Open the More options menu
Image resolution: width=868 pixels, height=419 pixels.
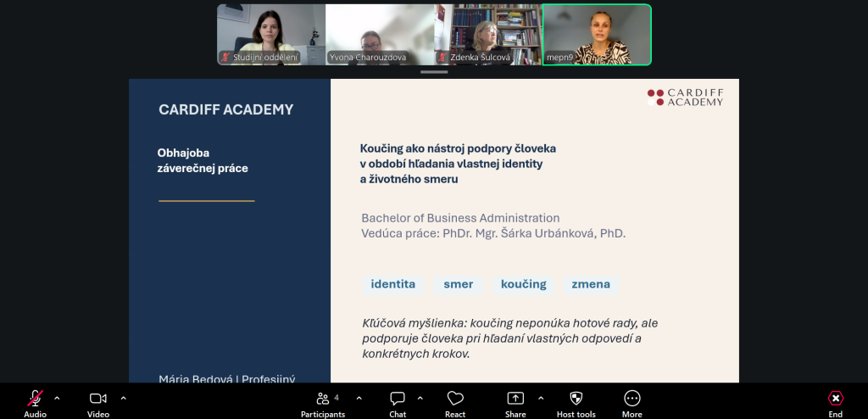tap(632, 404)
